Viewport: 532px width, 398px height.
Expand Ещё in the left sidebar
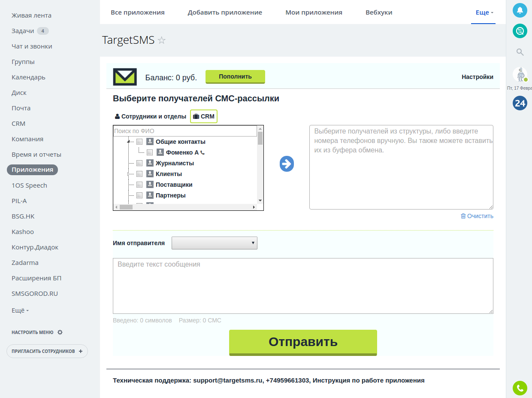20,310
